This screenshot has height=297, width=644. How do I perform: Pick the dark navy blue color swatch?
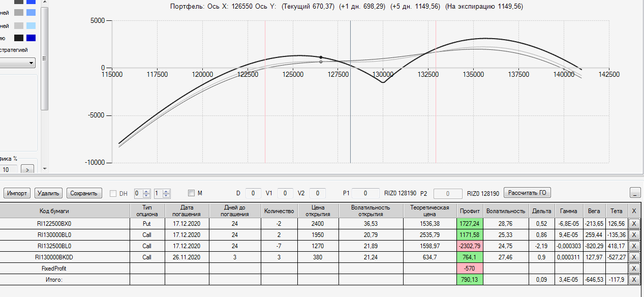point(31,38)
